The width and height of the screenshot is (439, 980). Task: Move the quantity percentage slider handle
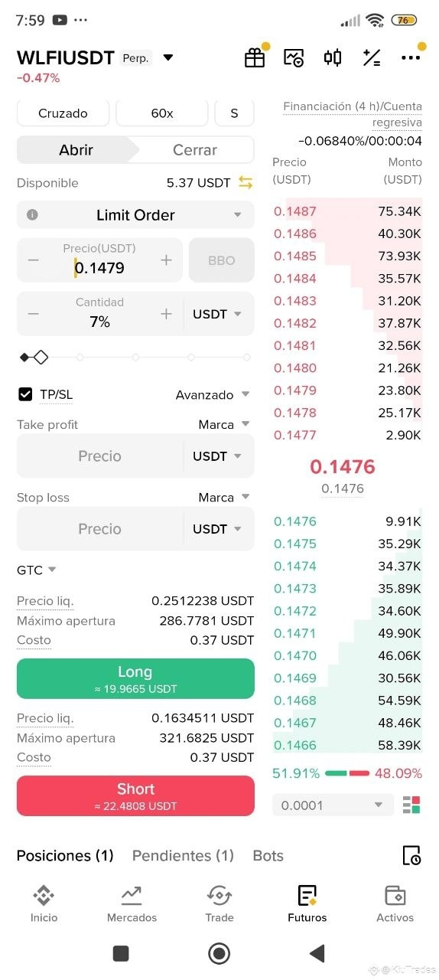[41, 357]
